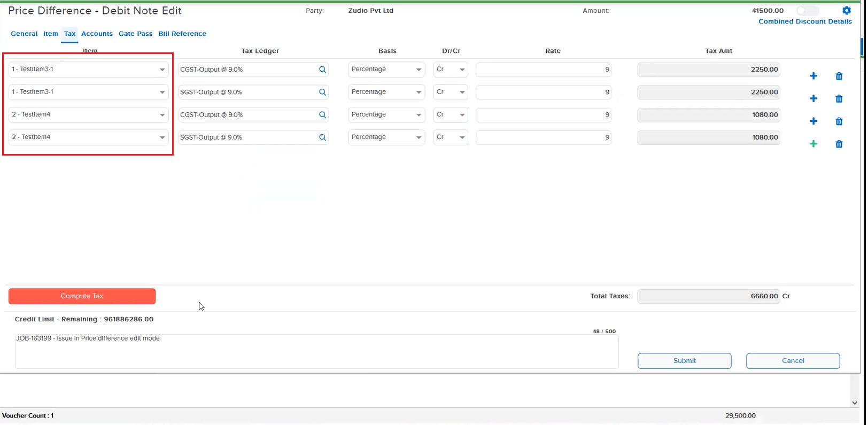
Task: Open the Gate Pass tab
Action: click(135, 34)
